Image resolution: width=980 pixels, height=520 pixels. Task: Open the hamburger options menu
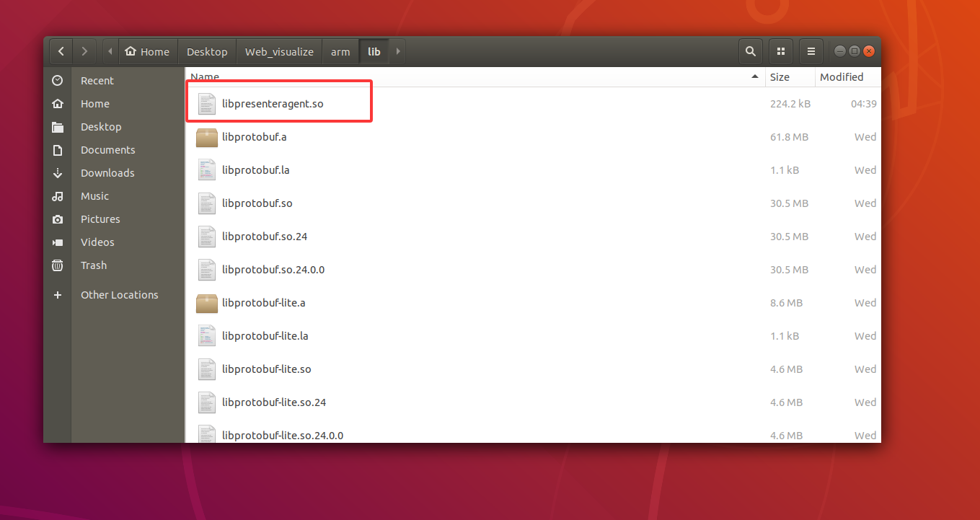coord(811,51)
